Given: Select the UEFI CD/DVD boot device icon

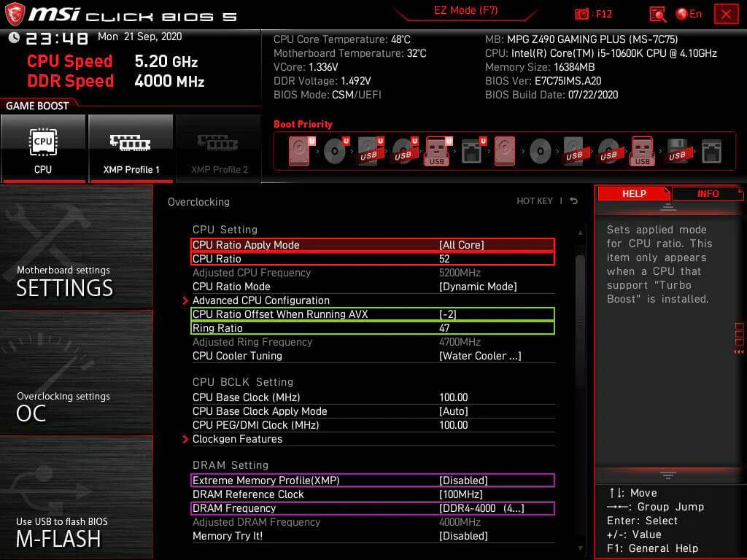Looking at the screenshot, I should [336, 151].
